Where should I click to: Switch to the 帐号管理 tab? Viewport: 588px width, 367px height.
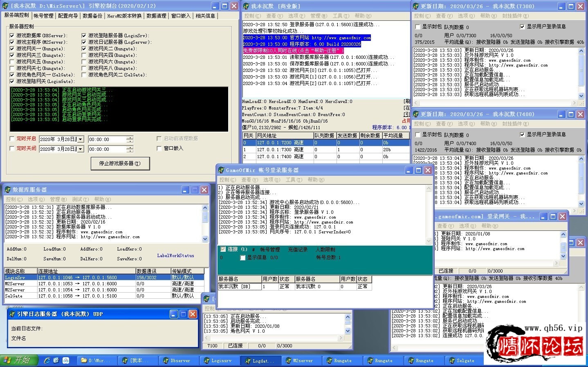(43, 16)
